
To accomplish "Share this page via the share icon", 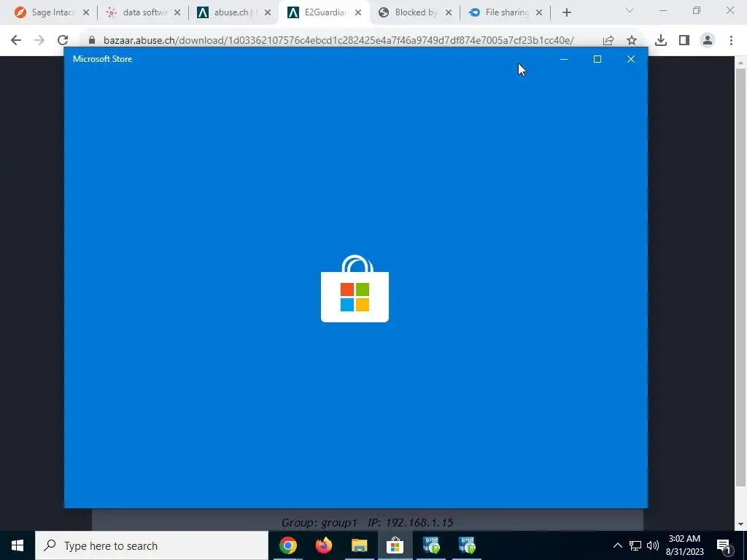I will [608, 41].
